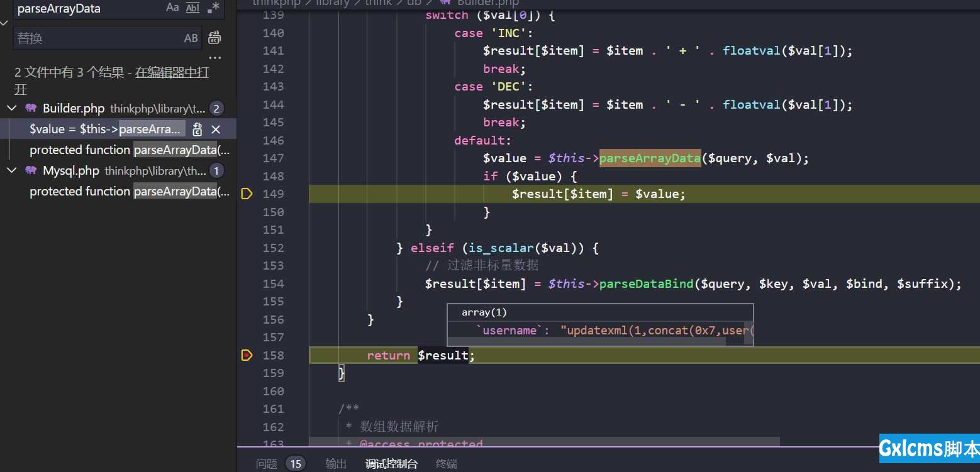Click highlighted parseArrayData call on line 147

point(650,158)
